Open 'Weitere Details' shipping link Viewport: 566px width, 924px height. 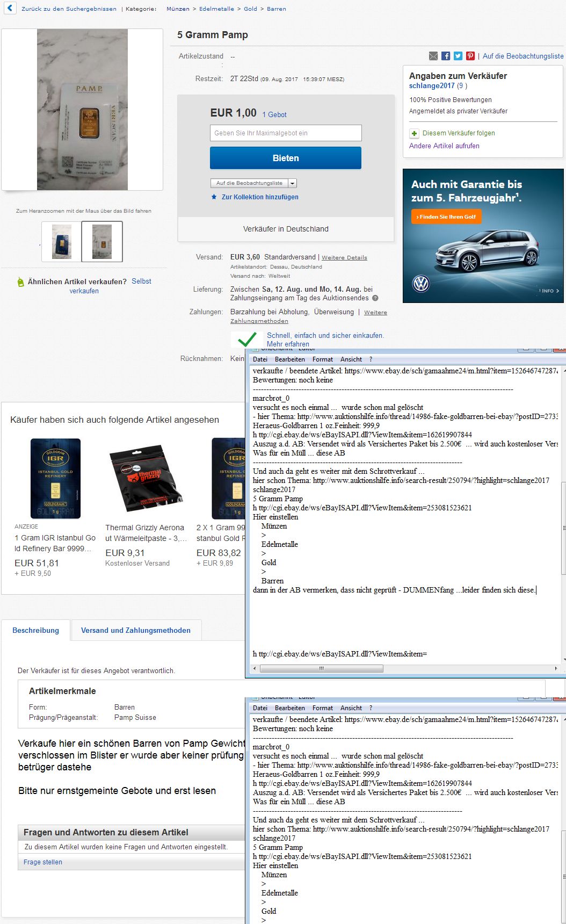click(344, 257)
